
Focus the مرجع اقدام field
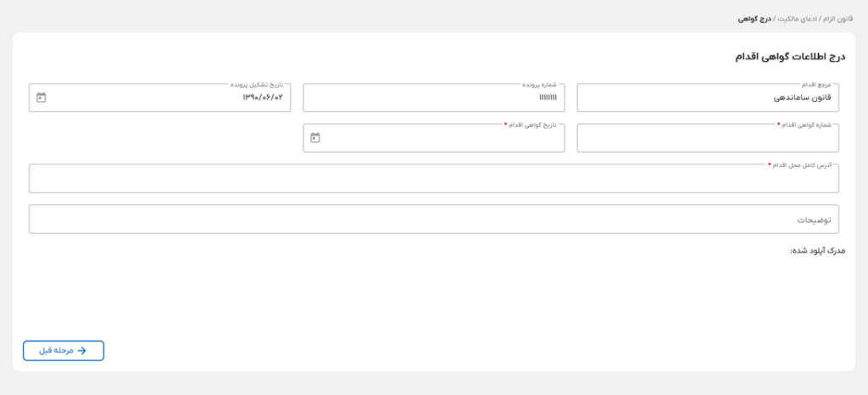707,98
